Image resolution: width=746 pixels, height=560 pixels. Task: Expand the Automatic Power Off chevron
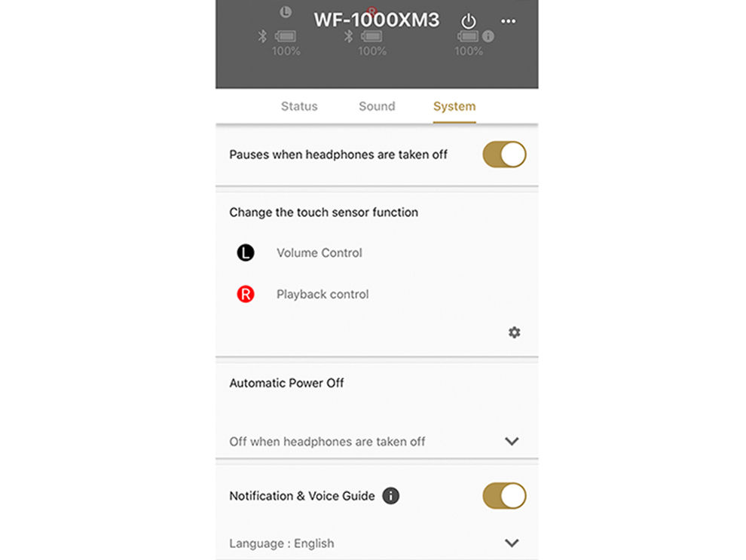tap(512, 441)
